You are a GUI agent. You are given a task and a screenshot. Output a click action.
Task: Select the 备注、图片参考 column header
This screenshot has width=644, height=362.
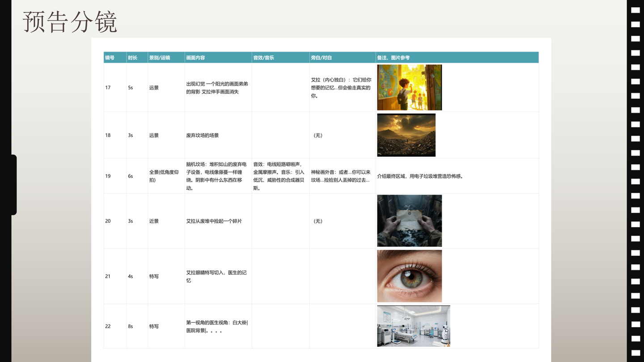[x=457, y=58]
